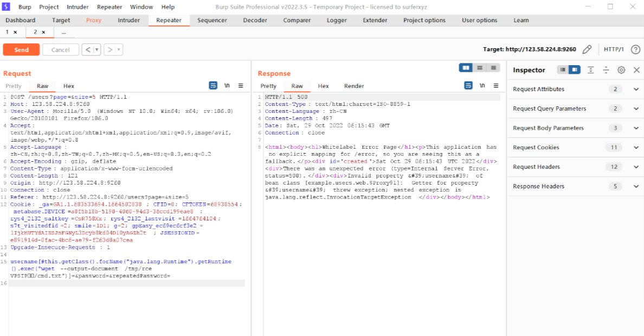The image size is (644, 336).
Task: Select side-by-side request/response layout
Action: [x=466, y=67]
